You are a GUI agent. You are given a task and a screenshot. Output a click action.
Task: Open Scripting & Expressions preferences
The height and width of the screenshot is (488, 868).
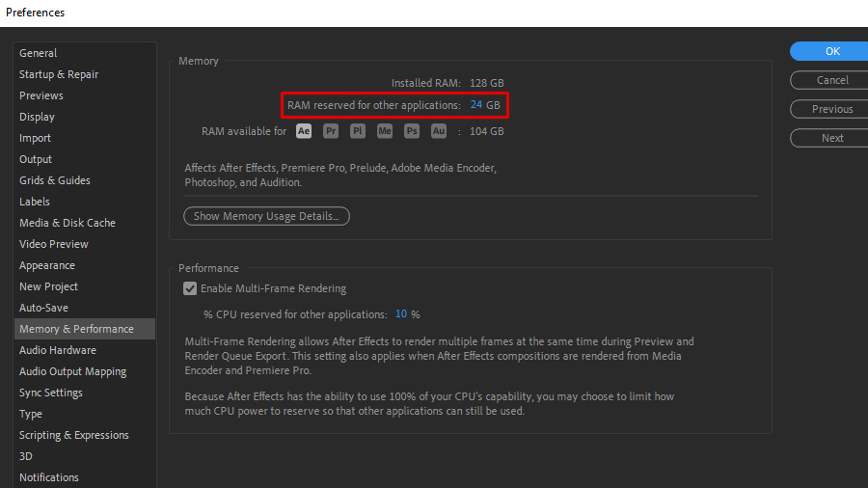click(74, 435)
